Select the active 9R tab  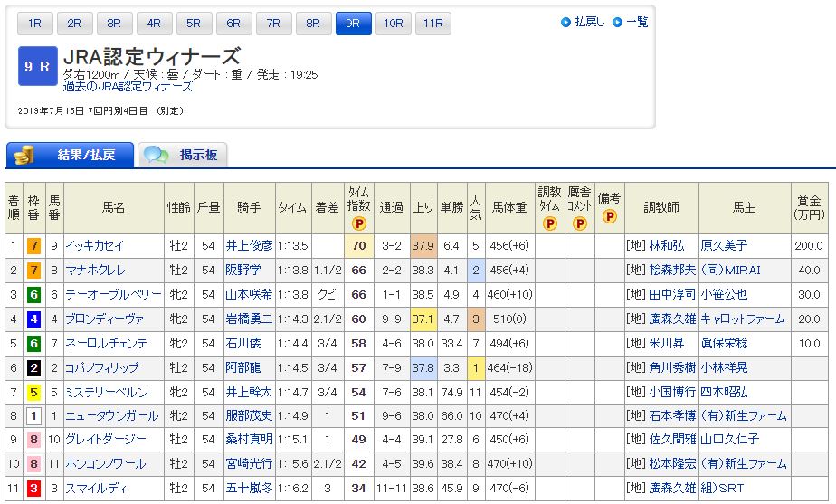tap(354, 24)
